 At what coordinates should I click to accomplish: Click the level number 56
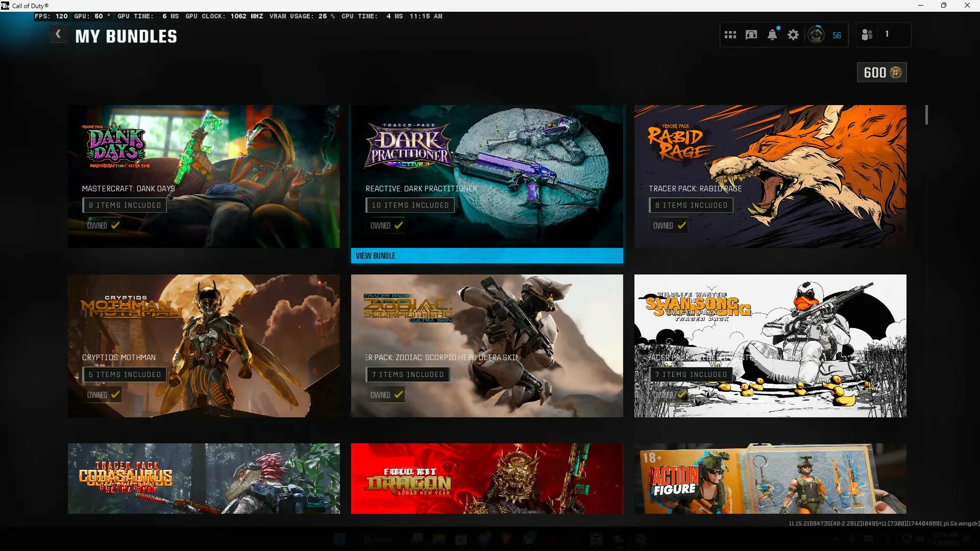(x=837, y=35)
